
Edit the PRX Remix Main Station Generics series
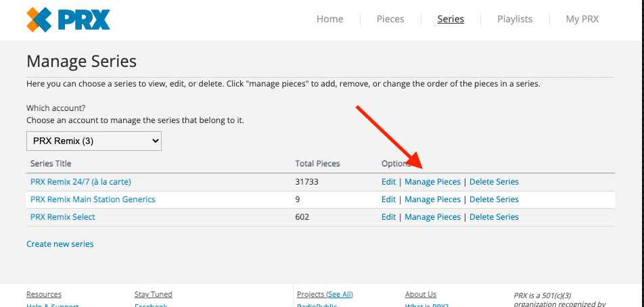coord(388,199)
